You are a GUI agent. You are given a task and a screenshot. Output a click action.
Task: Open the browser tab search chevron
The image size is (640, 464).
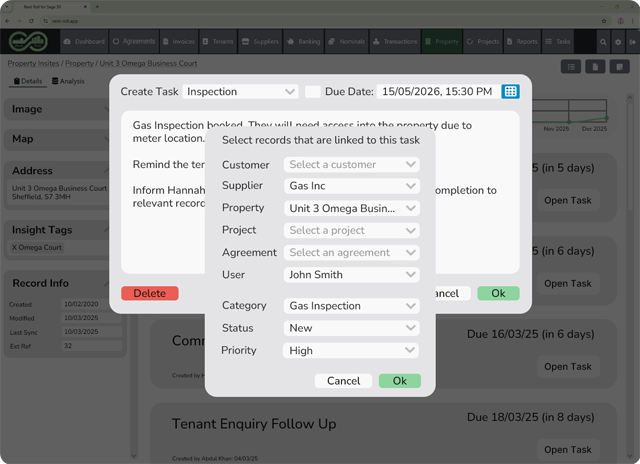[x=7, y=7]
